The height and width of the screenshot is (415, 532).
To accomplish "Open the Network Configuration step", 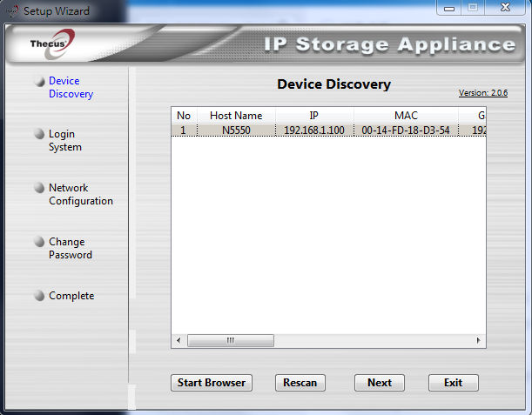I will pyautogui.click(x=81, y=194).
